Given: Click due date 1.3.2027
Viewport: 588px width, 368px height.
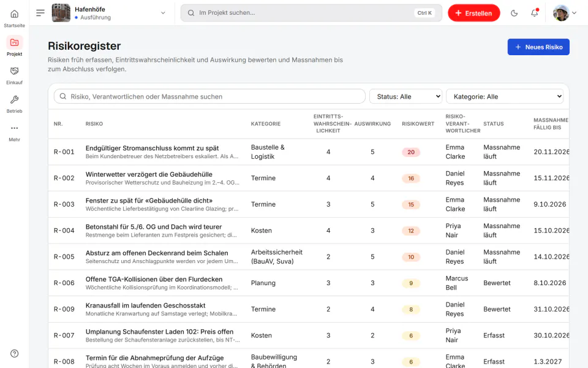Looking at the screenshot, I should point(548,362).
